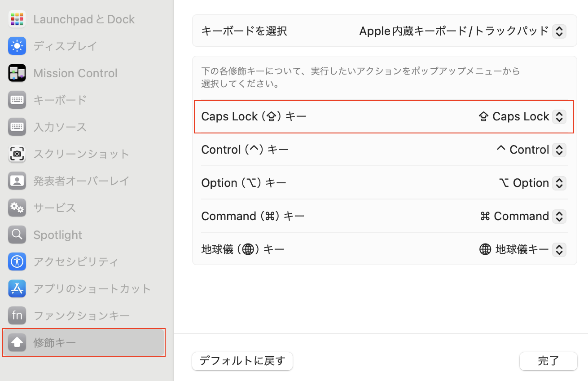
Task: Open the Spotlight magnifier icon
Action: (17, 235)
